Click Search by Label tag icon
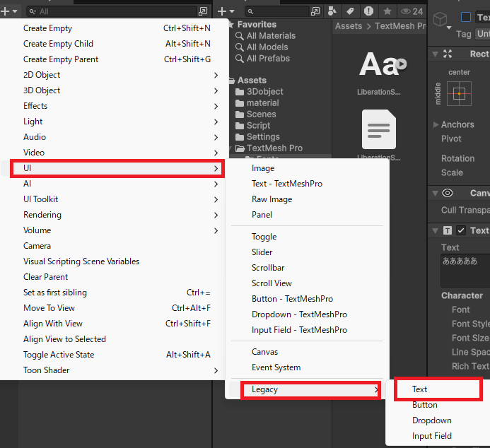The height and width of the screenshot is (448, 490). coord(350,11)
